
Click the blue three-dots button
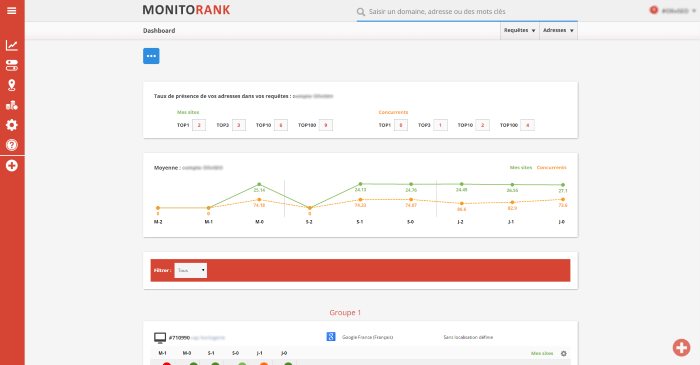[151, 56]
